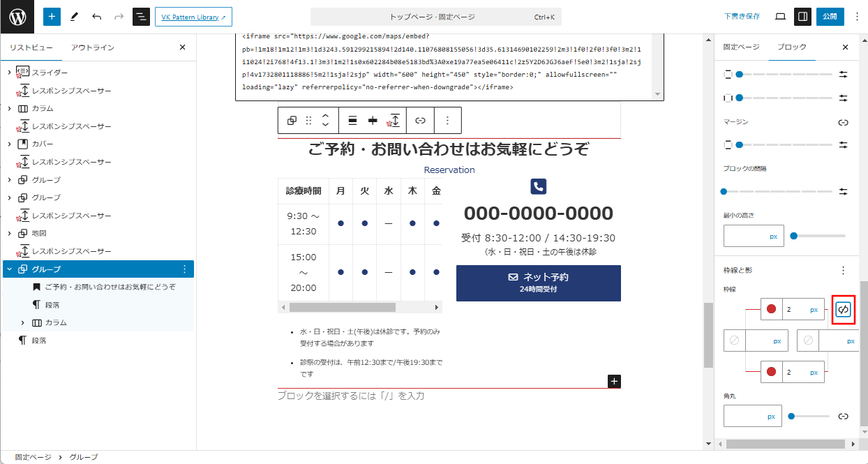Click the undo arrow icon
This screenshot has height=464, width=868.
96,17
